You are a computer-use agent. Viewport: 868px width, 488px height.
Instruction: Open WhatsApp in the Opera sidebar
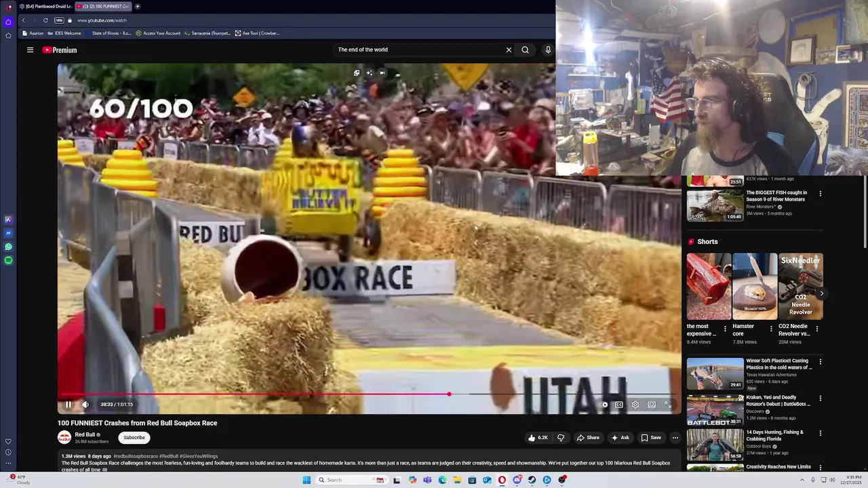8,247
